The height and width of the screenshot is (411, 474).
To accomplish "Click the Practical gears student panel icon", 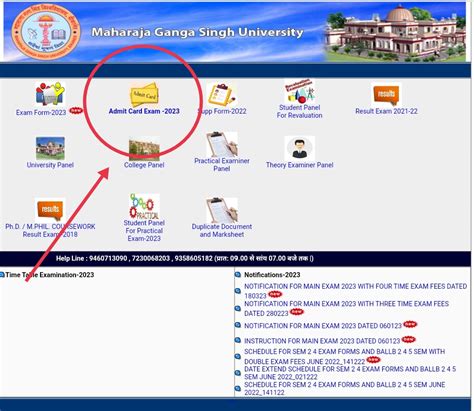I will (x=144, y=206).
